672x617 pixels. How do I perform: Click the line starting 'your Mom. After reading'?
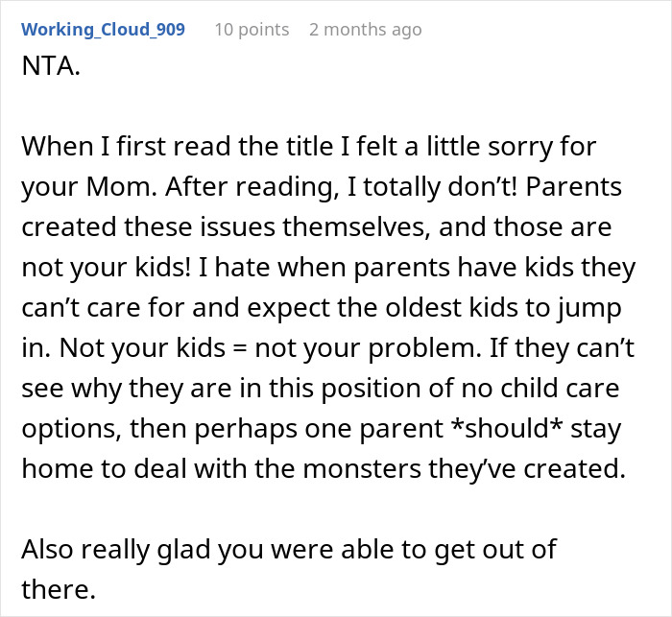coord(322,187)
